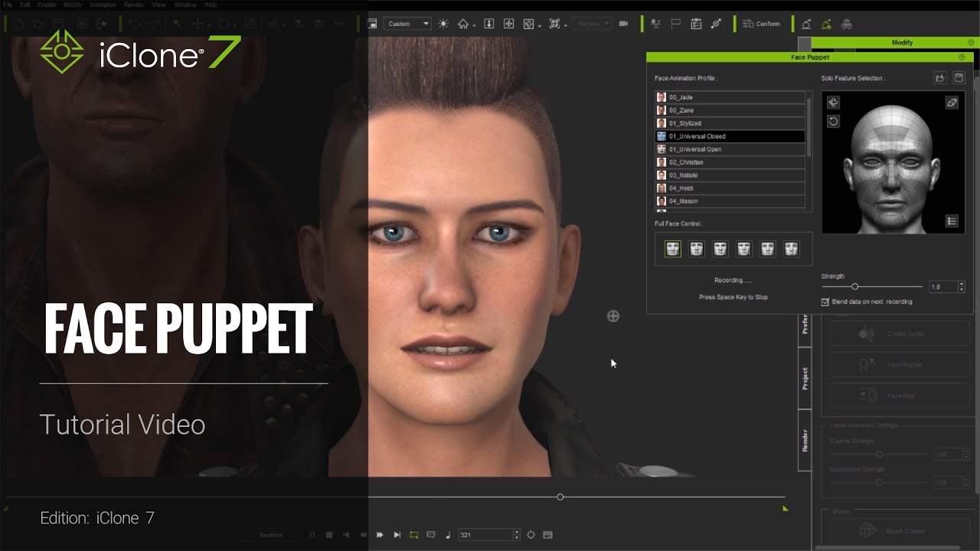Click the move icon in Solo Feature preview
Screen dimensions: 980x551
[x=834, y=103]
